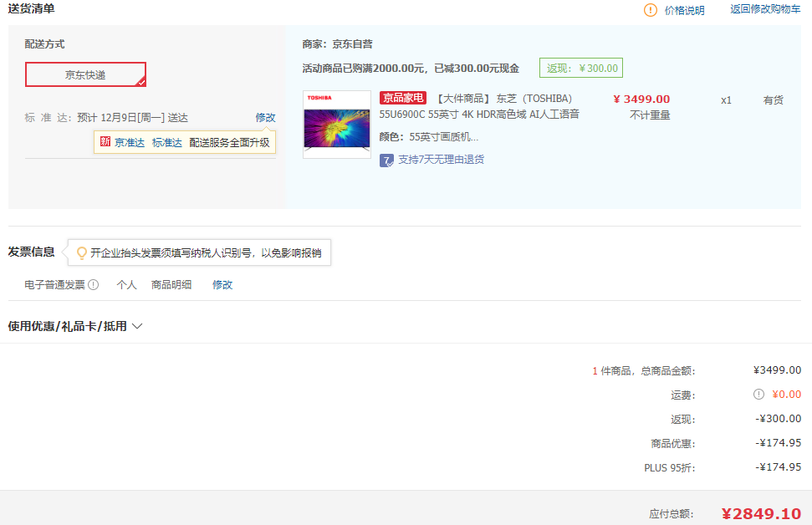Screen dimensions: 812x525
Task: Open 支持7天无理由退货 link
Action: pos(441,160)
